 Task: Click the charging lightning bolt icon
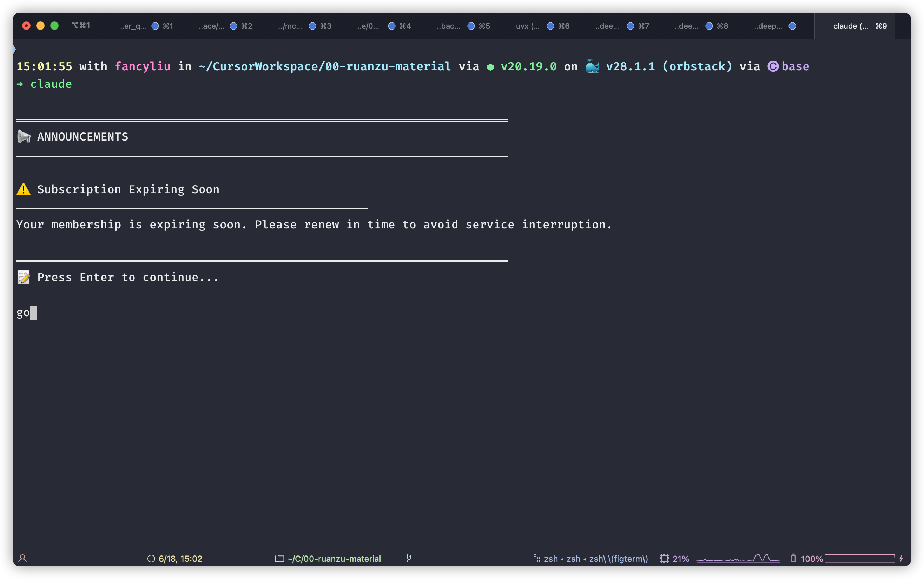point(902,558)
